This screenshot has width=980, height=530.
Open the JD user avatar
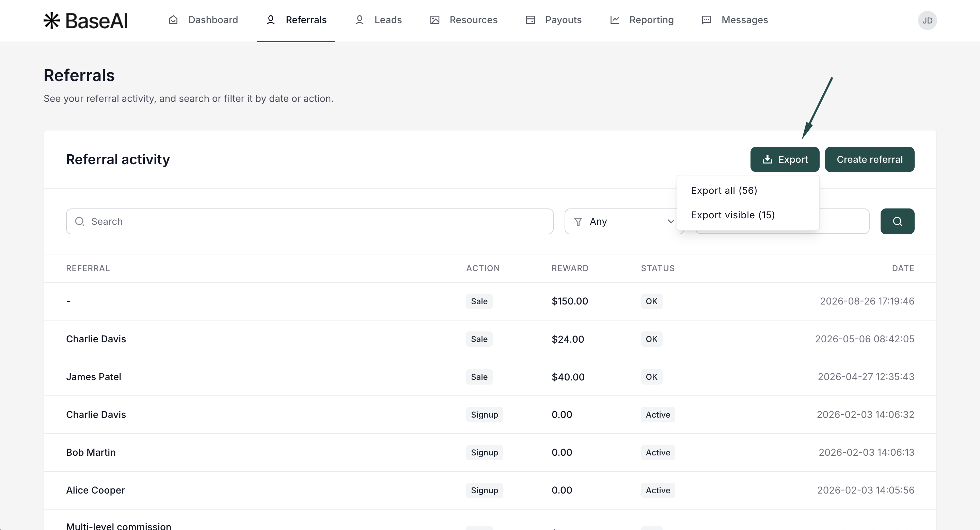coord(927,20)
